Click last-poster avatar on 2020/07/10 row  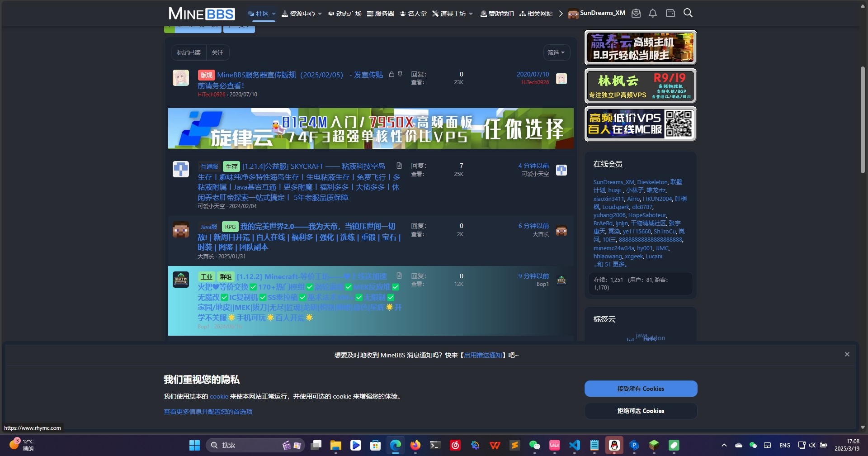click(x=561, y=79)
